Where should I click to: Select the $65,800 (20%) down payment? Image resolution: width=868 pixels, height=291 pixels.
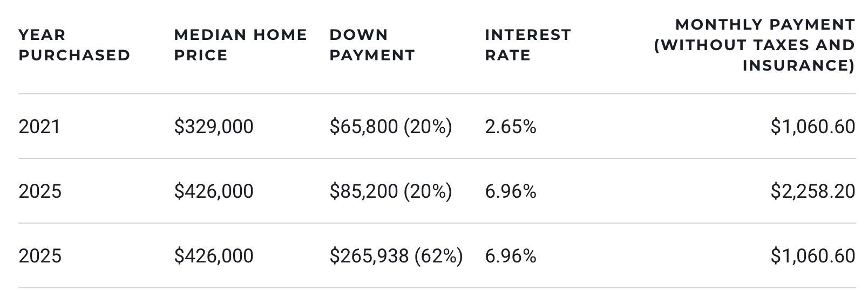tap(391, 127)
